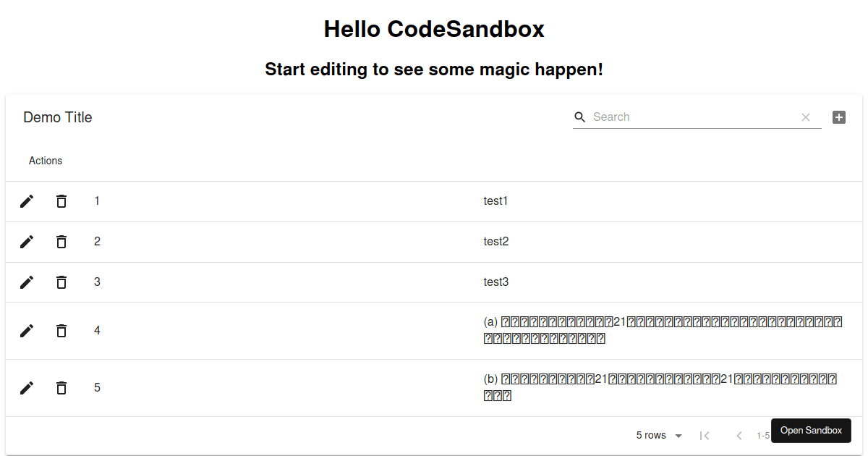This screenshot has width=868, height=456.
Task: Clear the search with the X icon
Action: click(x=806, y=117)
